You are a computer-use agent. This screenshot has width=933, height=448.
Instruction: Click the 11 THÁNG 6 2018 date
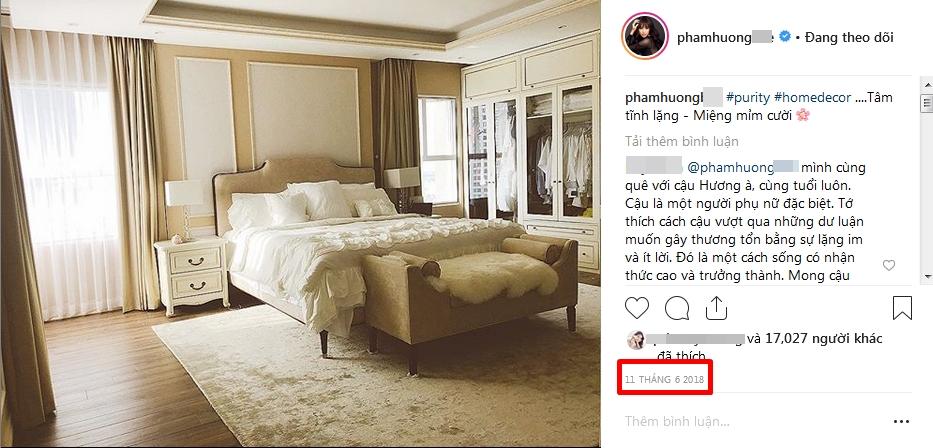click(663, 379)
